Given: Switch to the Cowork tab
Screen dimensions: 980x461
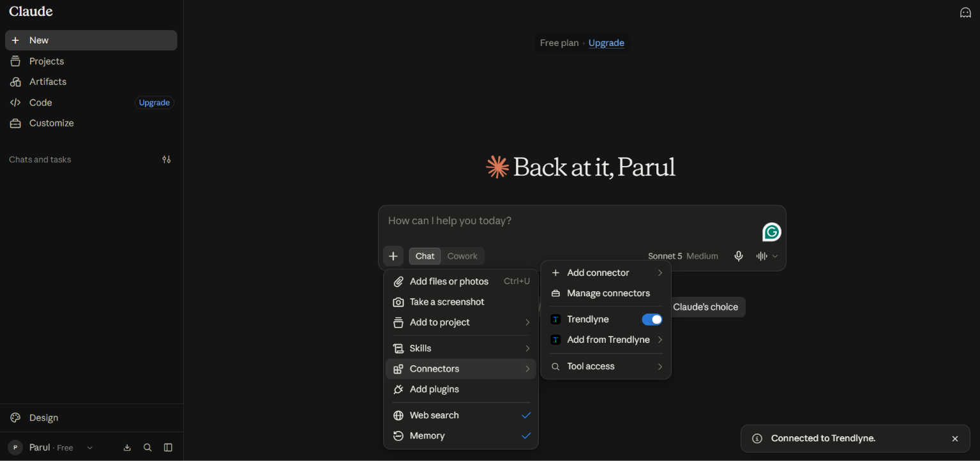Looking at the screenshot, I should click(462, 256).
